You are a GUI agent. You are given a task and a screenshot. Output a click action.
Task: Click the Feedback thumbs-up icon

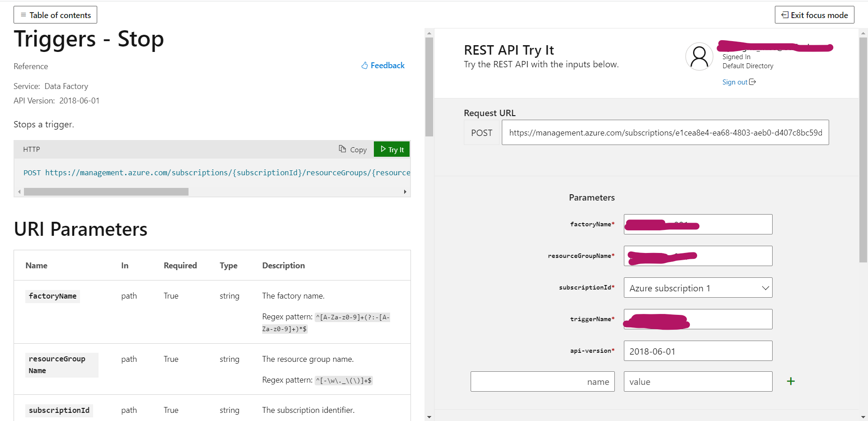click(x=364, y=65)
